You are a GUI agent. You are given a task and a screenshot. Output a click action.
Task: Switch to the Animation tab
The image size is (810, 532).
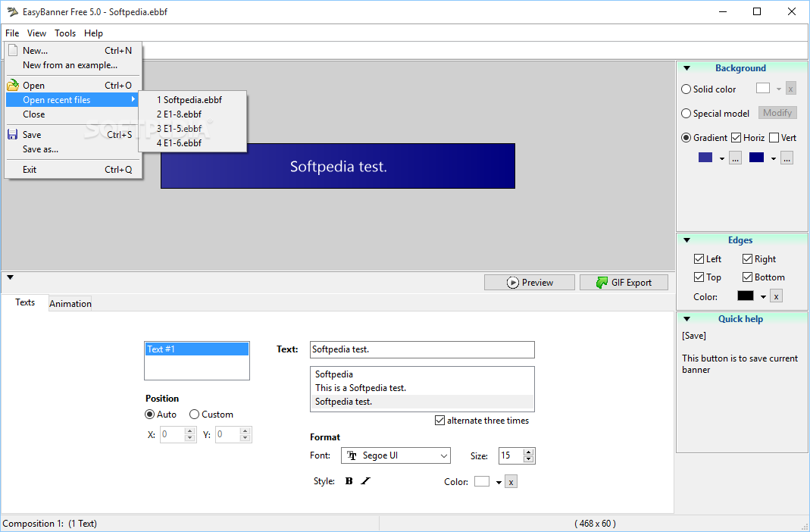pos(70,304)
